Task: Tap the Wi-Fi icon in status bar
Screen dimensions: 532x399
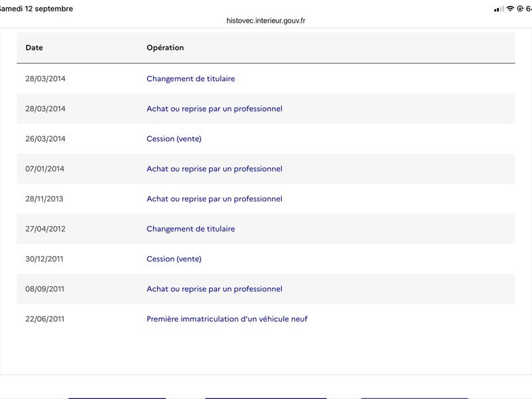Action: [510, 9]
